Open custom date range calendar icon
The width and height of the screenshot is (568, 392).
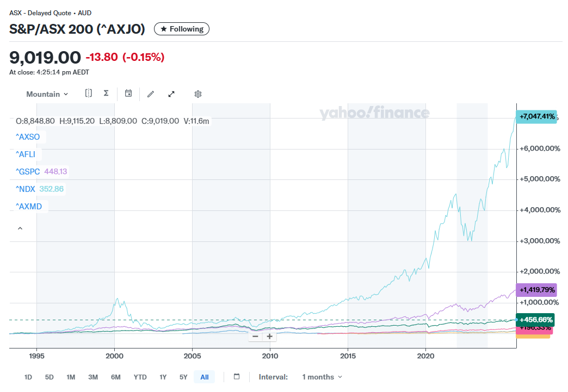pos(237,377)
